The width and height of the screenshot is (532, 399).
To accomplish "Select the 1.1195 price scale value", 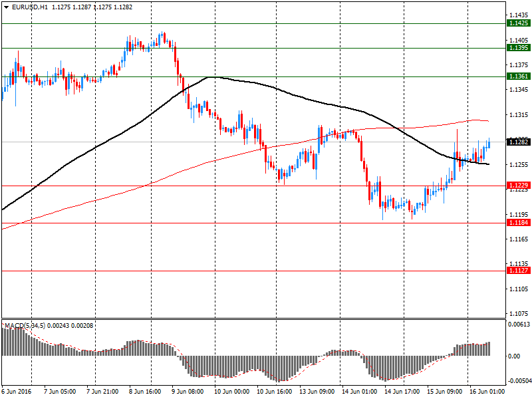I will 519,214.
